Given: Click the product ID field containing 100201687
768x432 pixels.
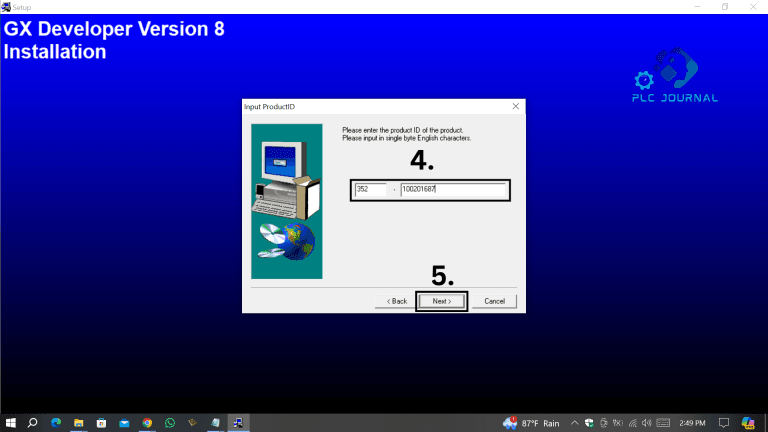Looking at the screenshot, I should pos(453,189).
